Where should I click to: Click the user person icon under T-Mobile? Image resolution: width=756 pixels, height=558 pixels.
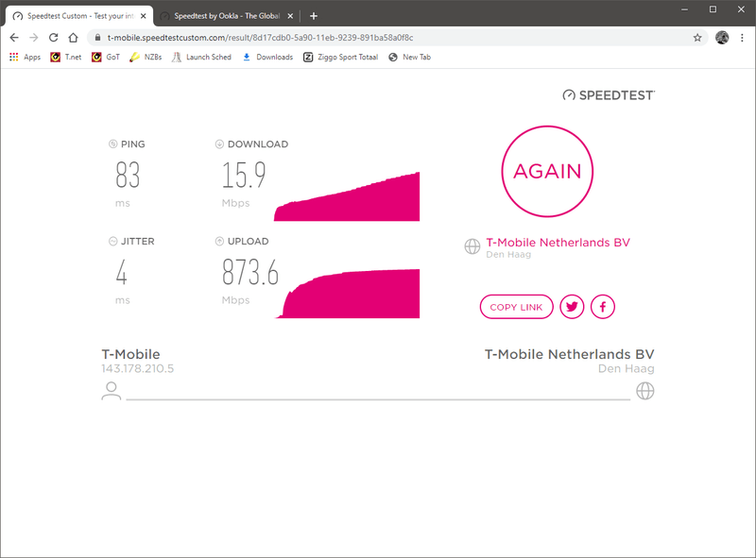point(112,391)
